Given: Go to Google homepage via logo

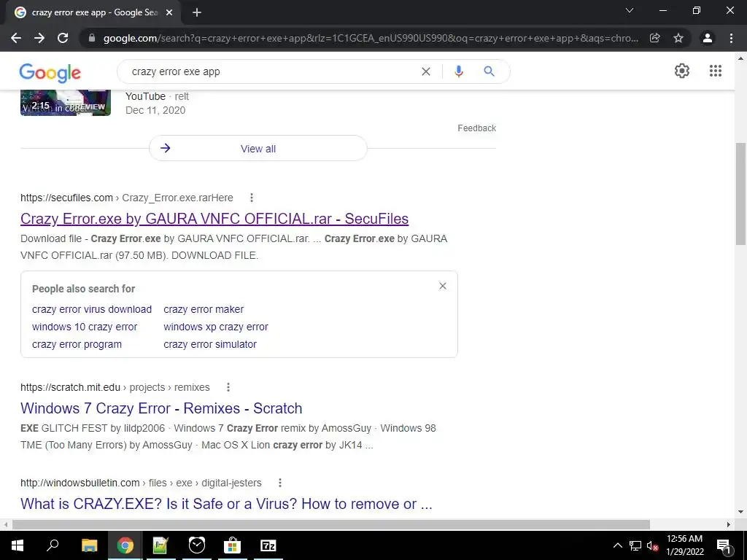Looking at the screenshot, I should pos(50,73).
